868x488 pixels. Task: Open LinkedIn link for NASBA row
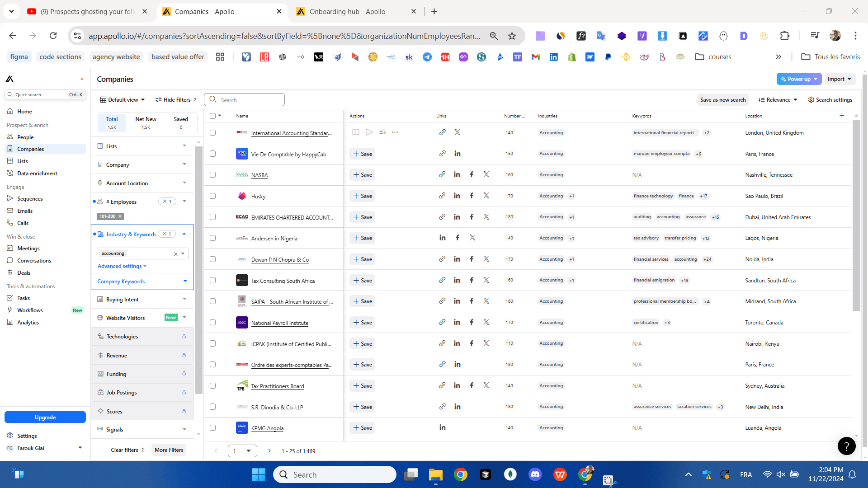(457, 174)
